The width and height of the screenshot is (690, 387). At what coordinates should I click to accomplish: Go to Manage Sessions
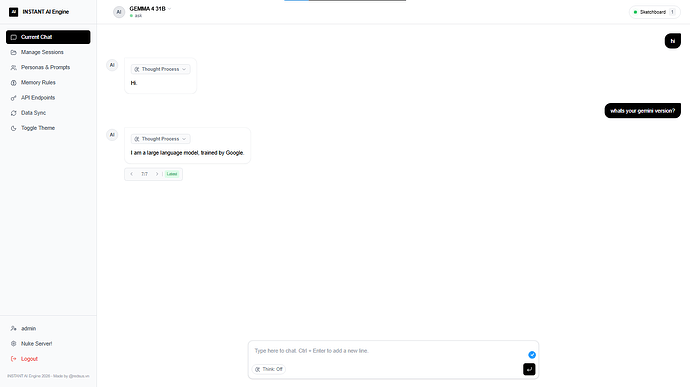[48, 52]
